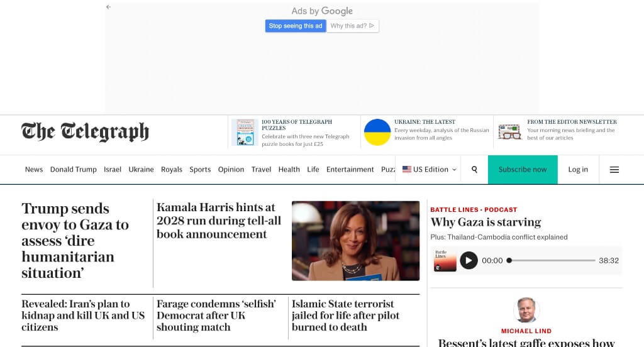Click Michael Lind's author portrait
The height and width of the screenshot is (347, 644).
[x=526, y=310]
